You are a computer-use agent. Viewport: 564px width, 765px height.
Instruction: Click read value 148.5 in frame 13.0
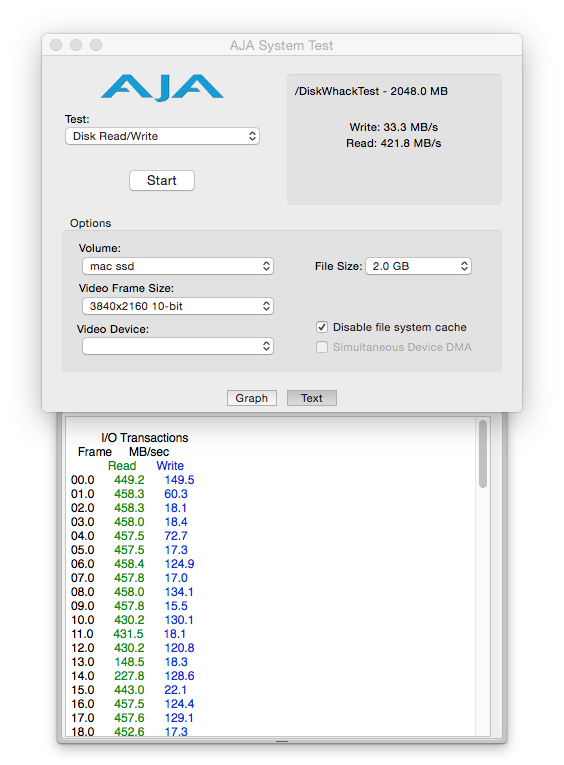(x=129, y=662)
